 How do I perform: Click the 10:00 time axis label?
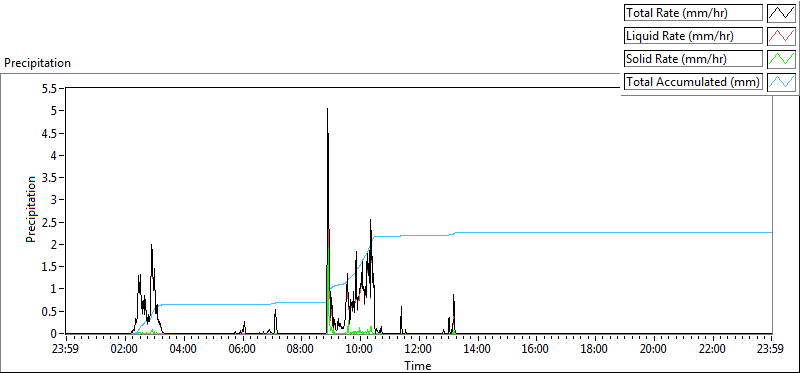(360, 350)
